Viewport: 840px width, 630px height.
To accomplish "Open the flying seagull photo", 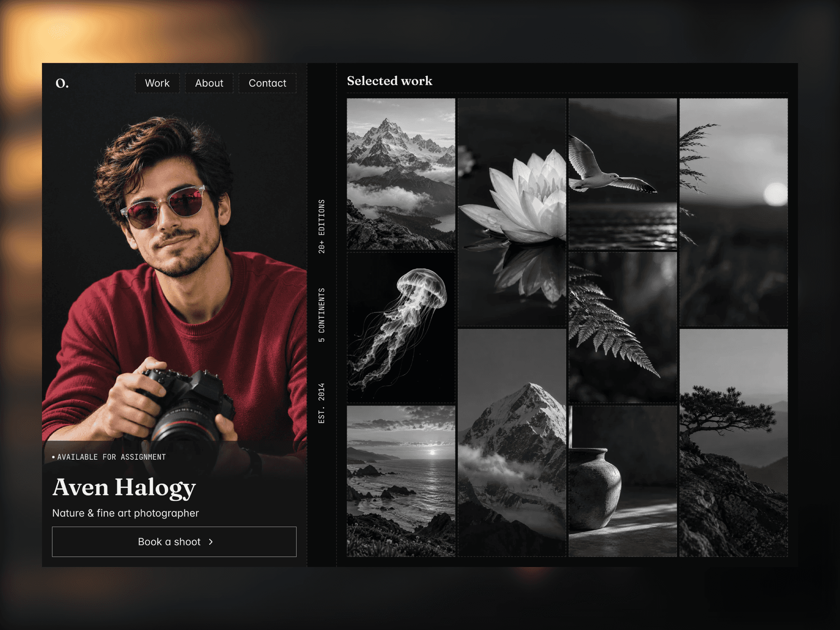I will click(x=623, y=174).
